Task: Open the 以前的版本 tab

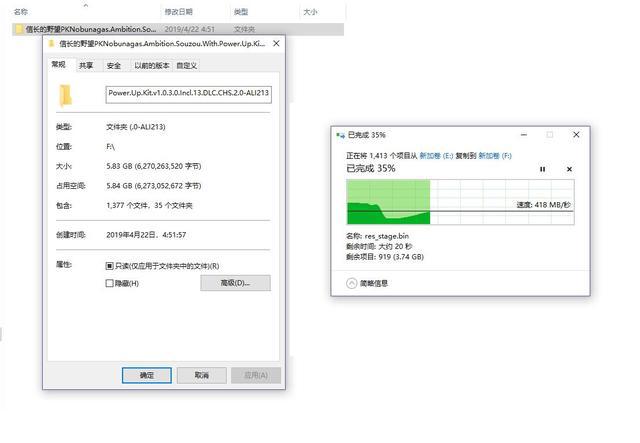Action: point(151,65)
